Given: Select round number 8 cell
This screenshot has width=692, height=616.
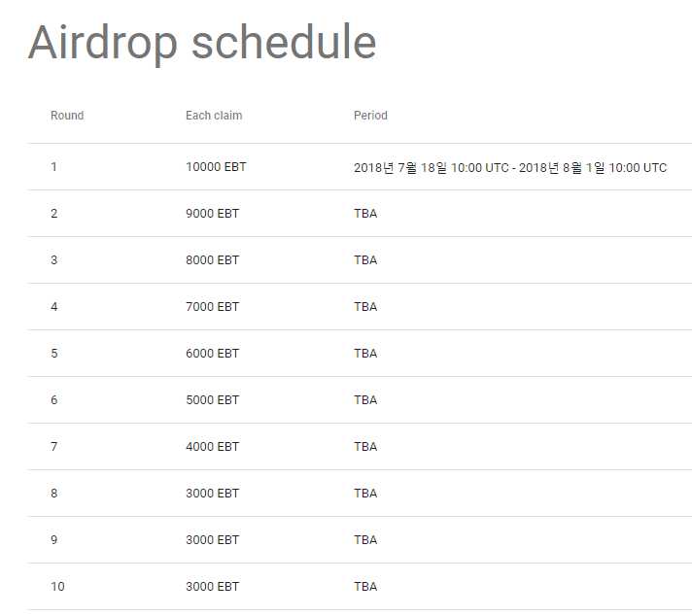Looking at the screenshot, I should 53,494.
